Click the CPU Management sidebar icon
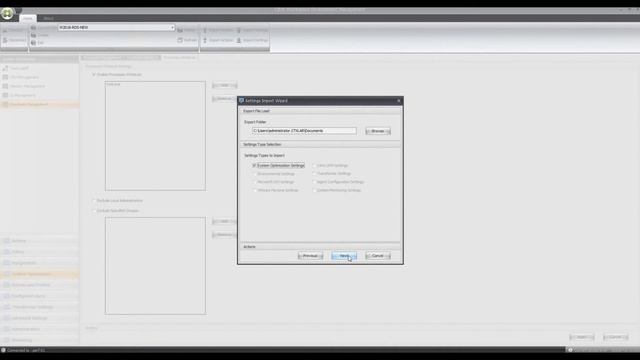640x360 pixels. tap(5, 77)
